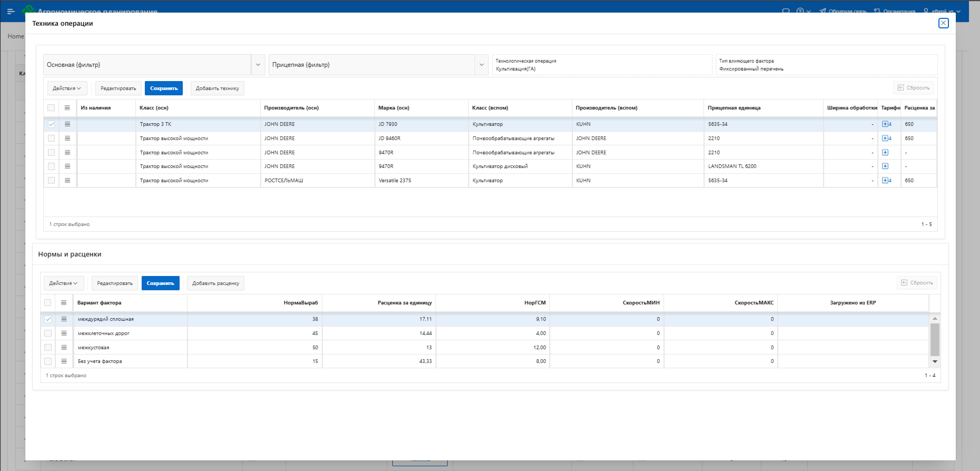Viewport: 980px width, 471px height.
Task: Select checkbox for JD 9460R row
Action: click(51, 139)
